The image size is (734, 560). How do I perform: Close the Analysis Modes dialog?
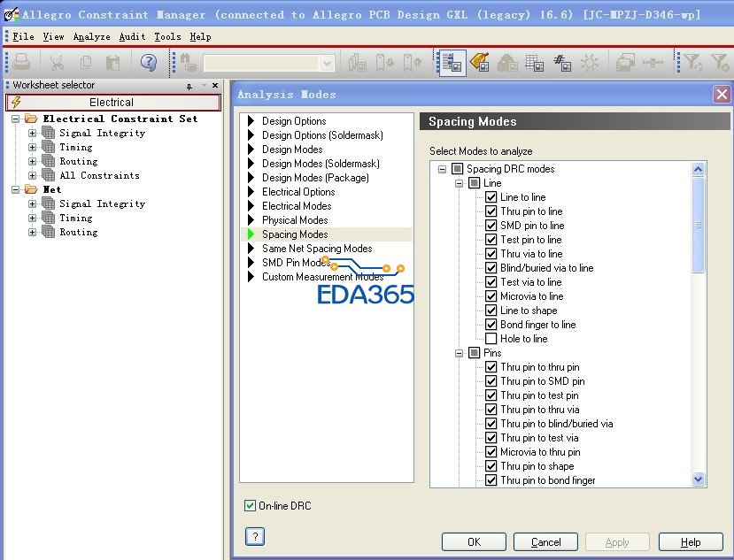pos(722,94)
